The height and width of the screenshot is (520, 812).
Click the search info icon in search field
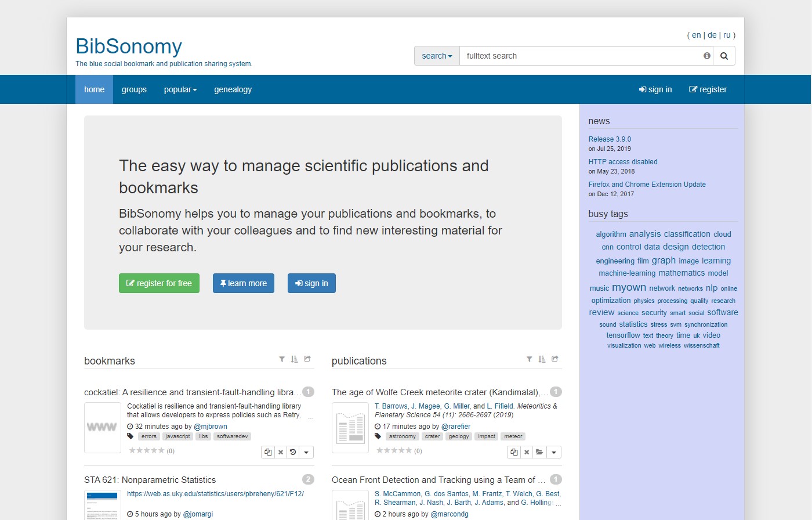pos(707,56)
